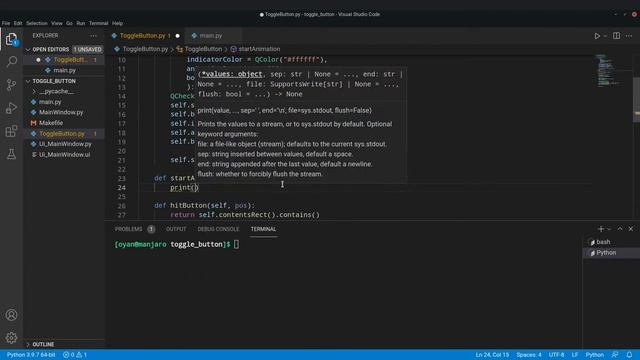Split the editor to the right
This screenshot has width=640, height=360.
616,36
